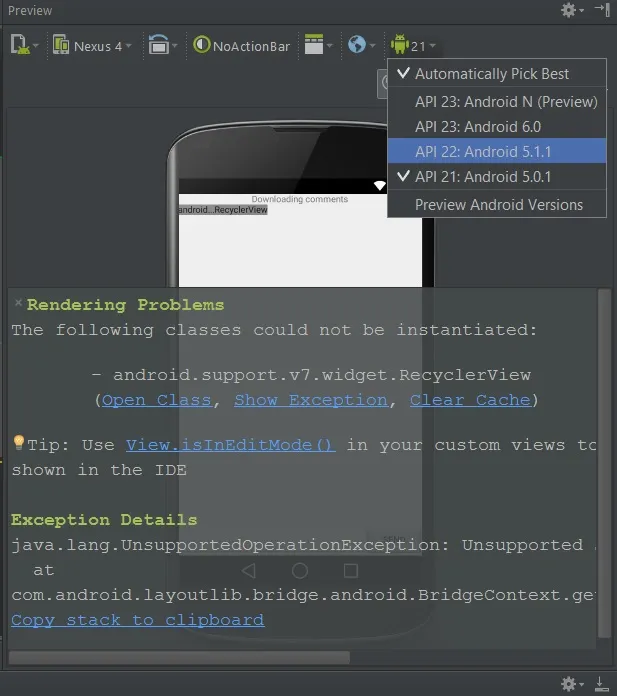Open the Preview panel settings gear
Viewport: 617px width, 696px height.
pyautogui.click(x=572, y=10)
